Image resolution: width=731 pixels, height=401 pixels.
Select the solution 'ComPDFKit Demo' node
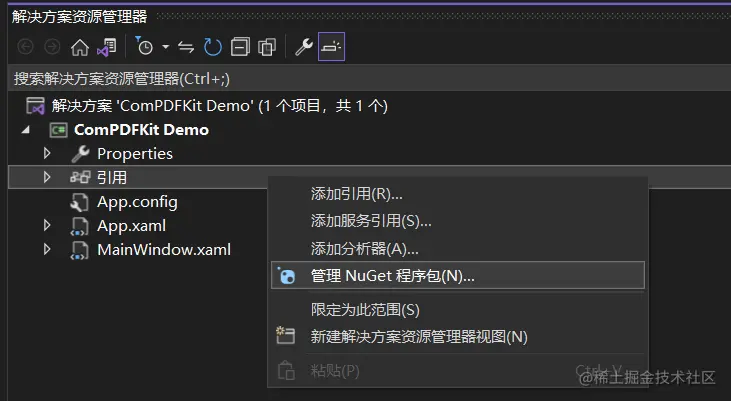[219, 106]
